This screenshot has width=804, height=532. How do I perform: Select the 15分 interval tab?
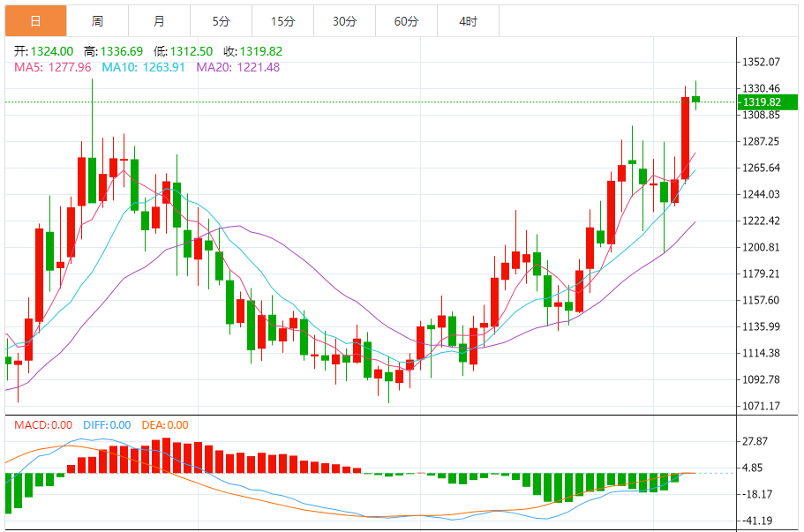click(x=282, y=20)
